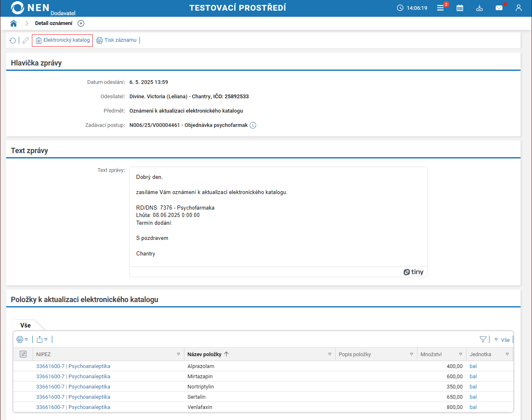532x420 pixels.
Task: Open the user profile icon
Action: (519, 8)
